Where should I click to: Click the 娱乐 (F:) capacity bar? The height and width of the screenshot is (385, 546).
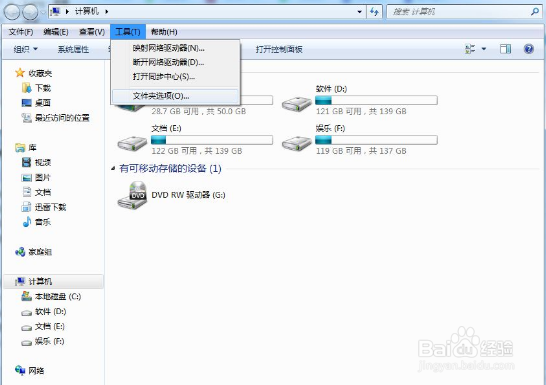point(376,140)
